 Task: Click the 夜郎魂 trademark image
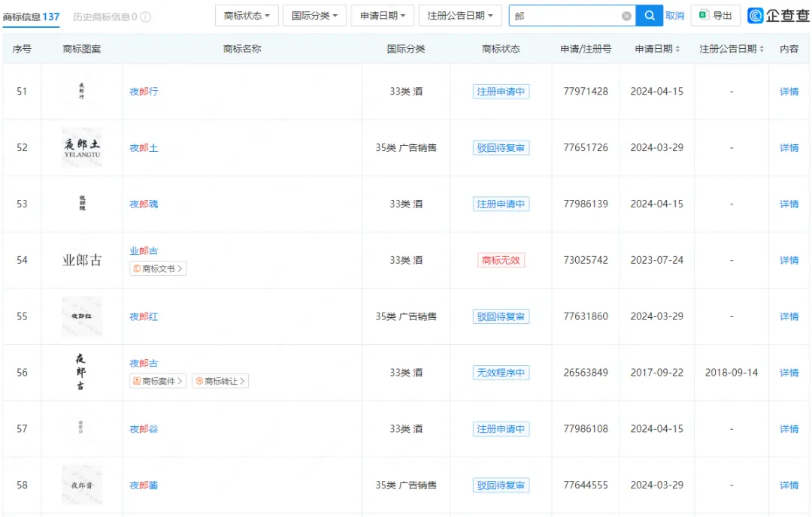82,203
